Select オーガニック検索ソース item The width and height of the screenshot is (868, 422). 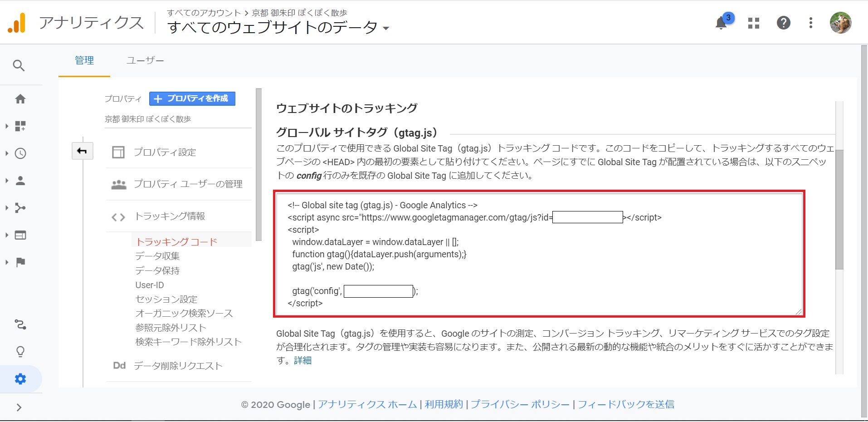click(x=184, y=313)
